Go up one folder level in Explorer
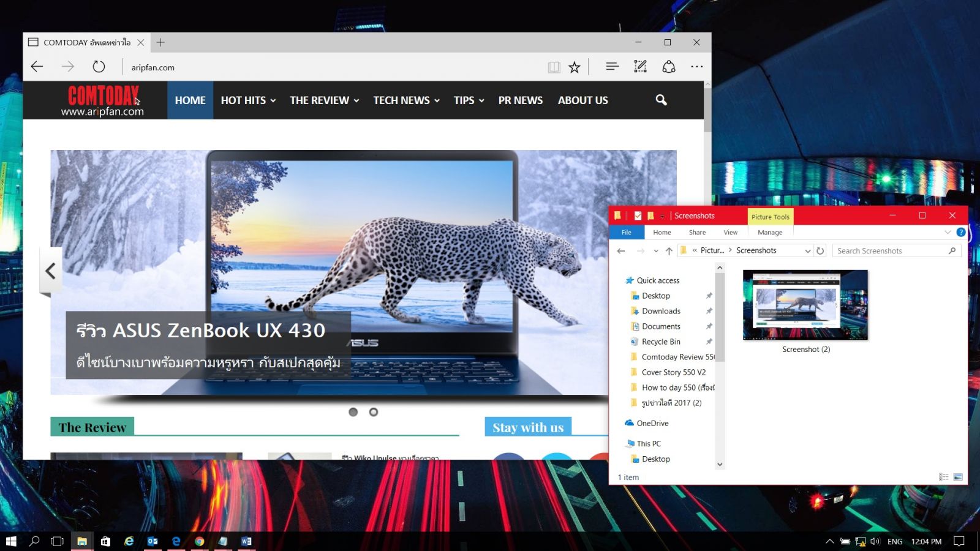 click(669, 250)
